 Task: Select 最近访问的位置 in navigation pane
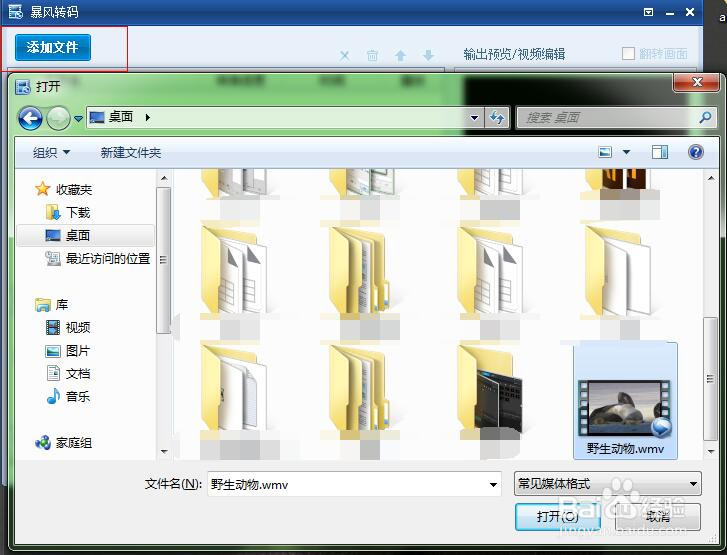point(97,258)
